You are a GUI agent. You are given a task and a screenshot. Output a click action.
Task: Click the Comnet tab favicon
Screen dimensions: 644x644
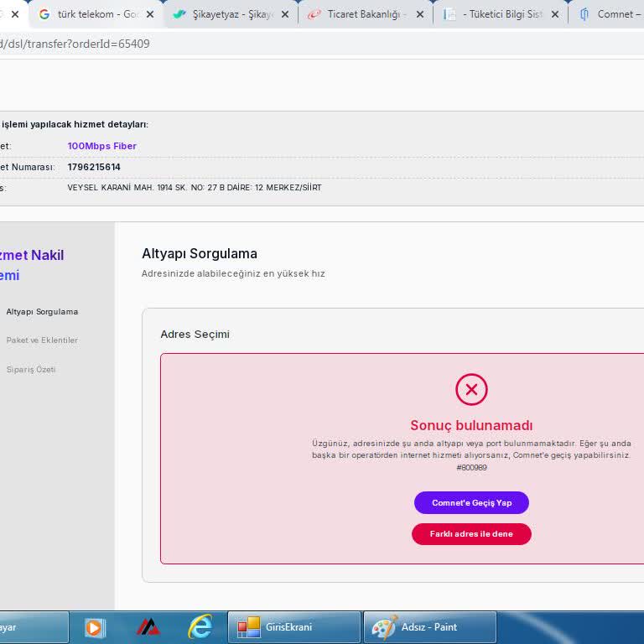(584, 15)
